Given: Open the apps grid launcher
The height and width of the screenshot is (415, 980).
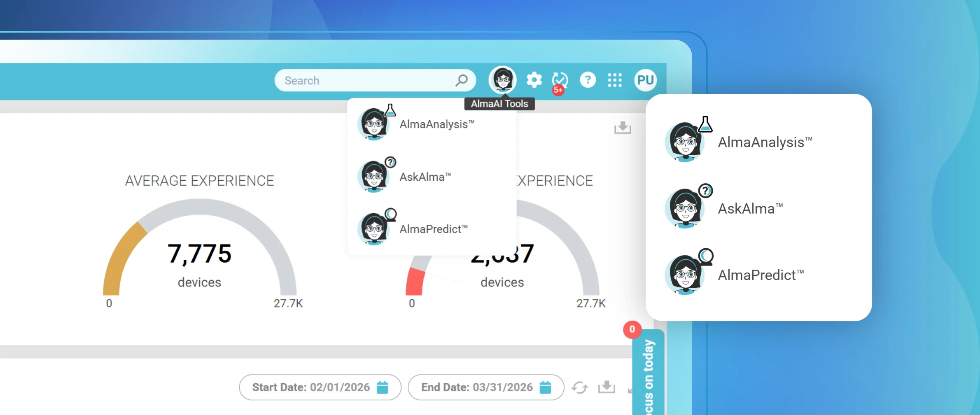Looking at the screenshot, I should click(615, 80).
